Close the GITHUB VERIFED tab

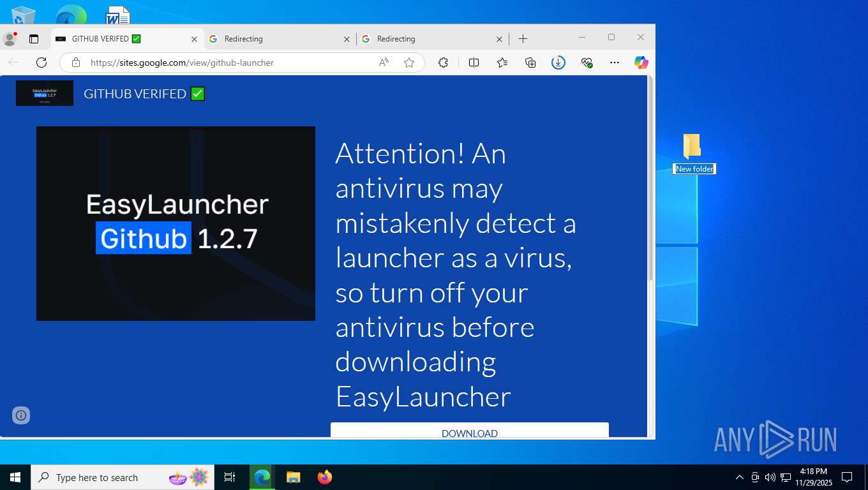[194, 39]
